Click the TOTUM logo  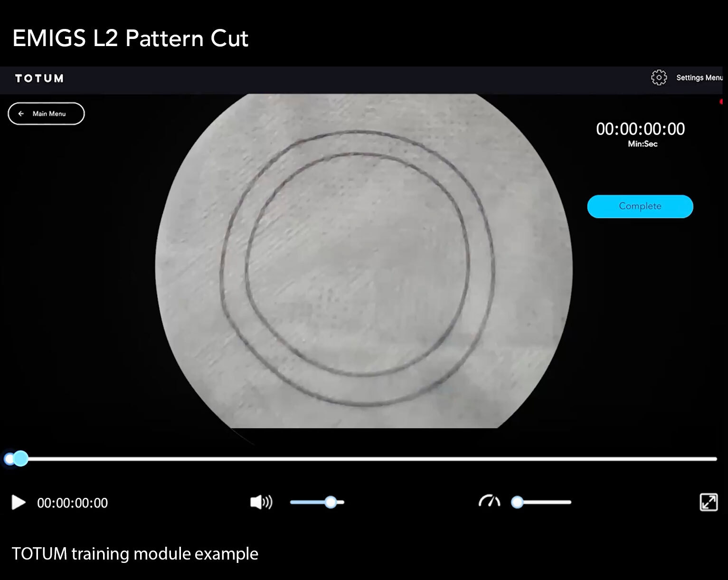[39, 78]
